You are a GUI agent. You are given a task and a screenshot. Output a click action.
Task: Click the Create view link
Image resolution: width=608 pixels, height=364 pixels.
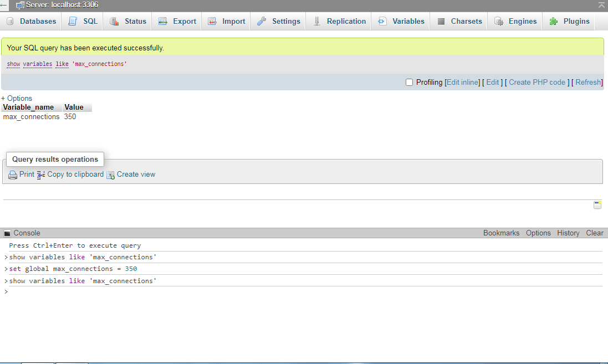click(136, 175)
